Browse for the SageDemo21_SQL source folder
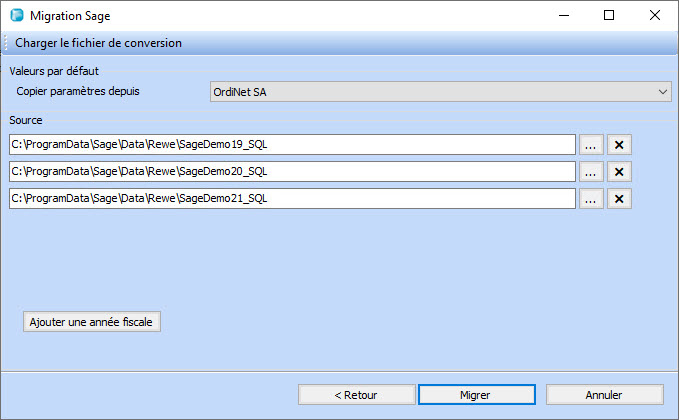The width and height of the screenshot is (679, 420). tap(591, 199)
